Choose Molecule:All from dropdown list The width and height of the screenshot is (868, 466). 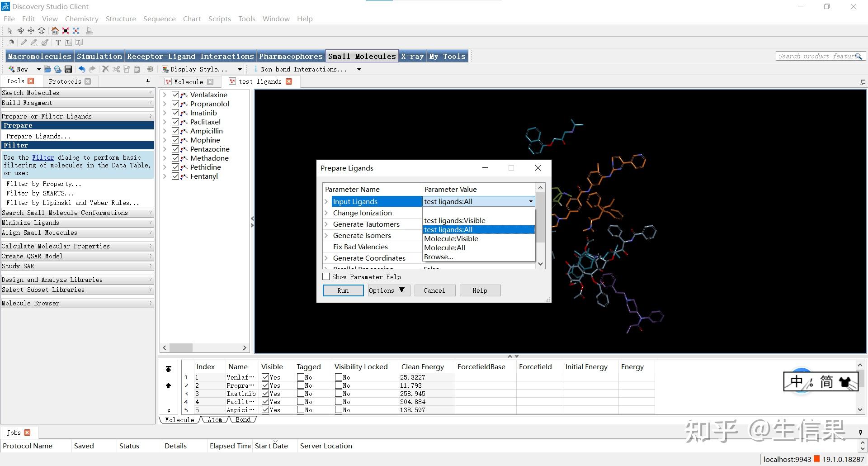click(x=444, y=247)
